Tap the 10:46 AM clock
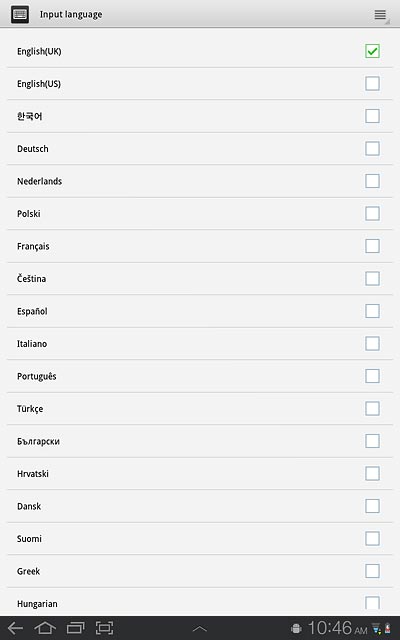Viewport: 400px width, 640px height. point(338,629)
